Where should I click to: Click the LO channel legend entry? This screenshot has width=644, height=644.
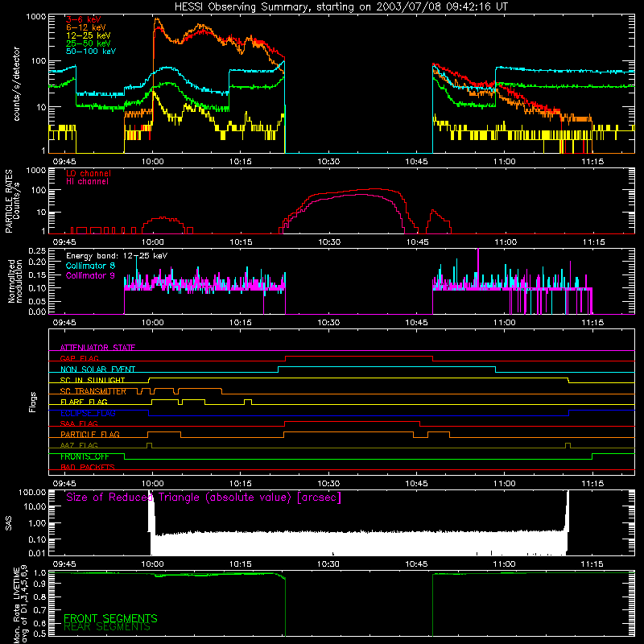[x=89, y=173]
